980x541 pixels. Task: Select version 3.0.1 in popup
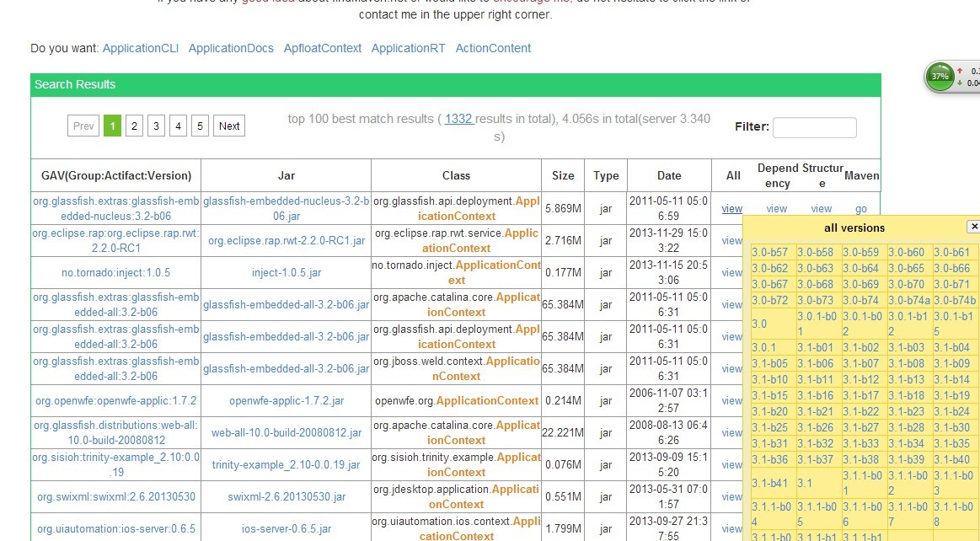coord(763,347)
